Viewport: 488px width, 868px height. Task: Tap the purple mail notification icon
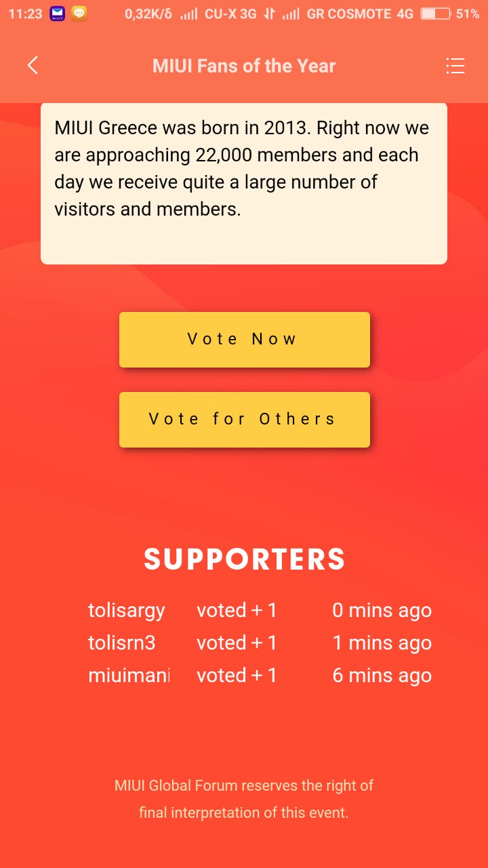pyautogui.click(x=58, y=14)
